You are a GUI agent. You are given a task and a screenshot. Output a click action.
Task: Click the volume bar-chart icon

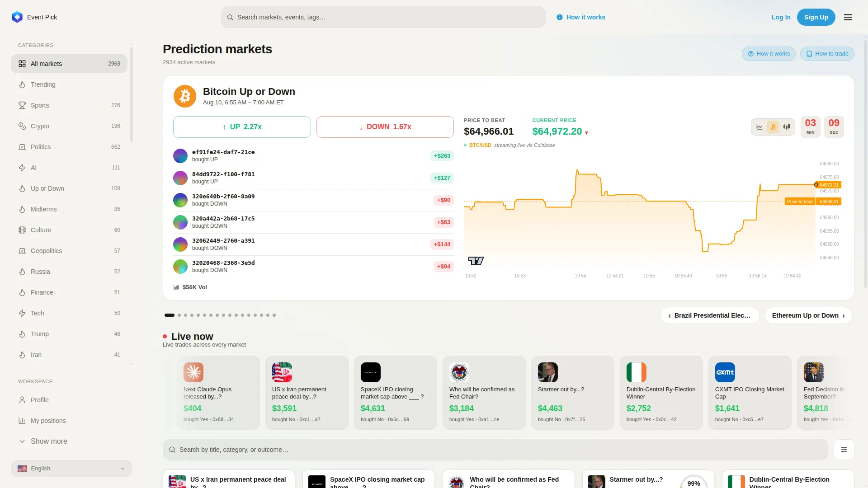pyautogui.click(x=176, y=287)
